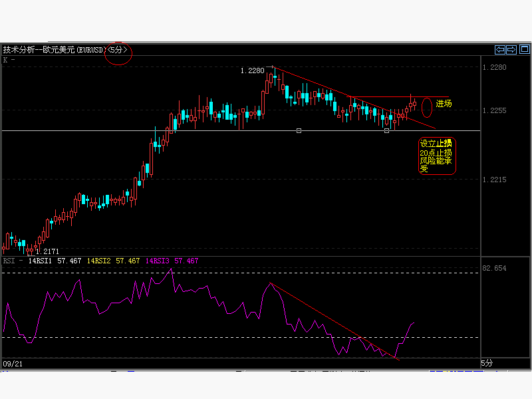Click the 09/21 date label
This screenshot has width=532, height=399.
(13, 364)
